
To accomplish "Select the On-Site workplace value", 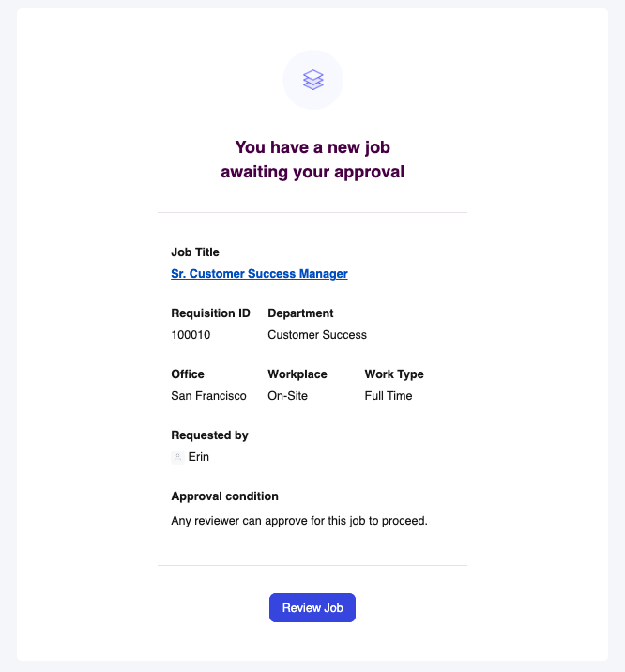I will point(287,396).
